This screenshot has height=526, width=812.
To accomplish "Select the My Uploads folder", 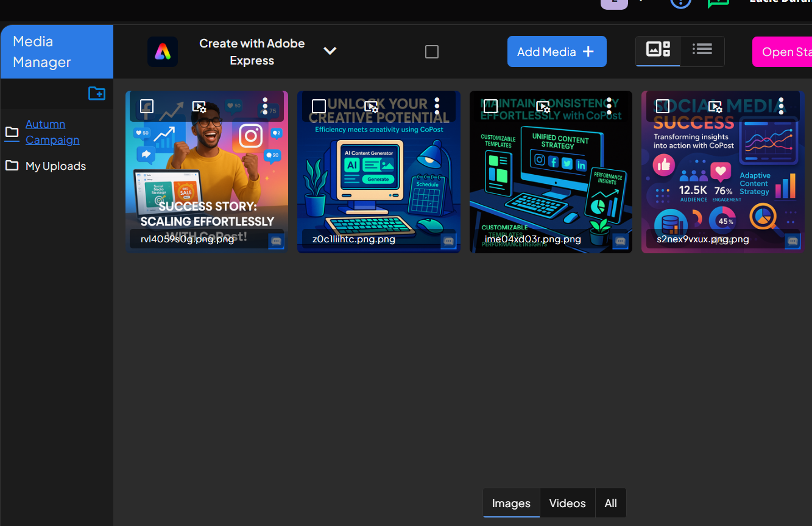I will [55, 166].
